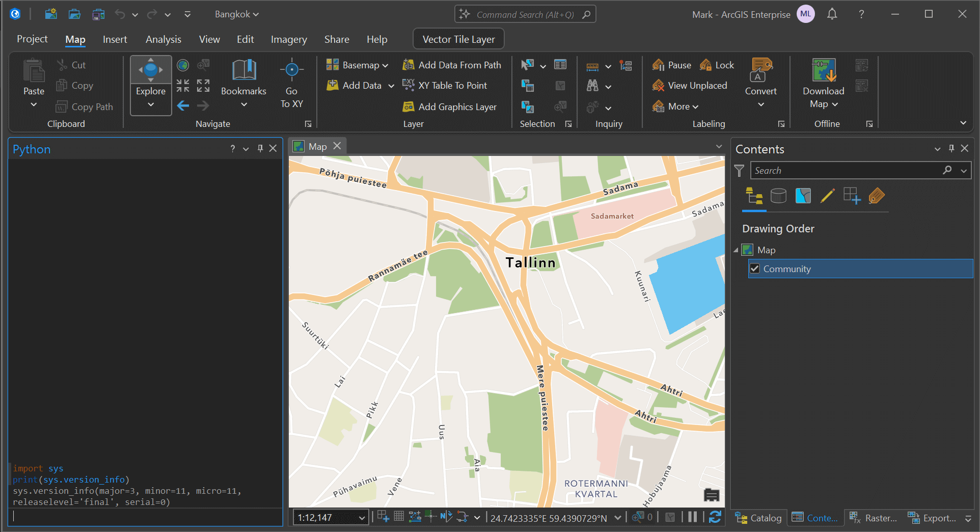Screen dimensions: 980x532
Task: Open the Attributes pane icon
Action: click(x=560, y=65)
